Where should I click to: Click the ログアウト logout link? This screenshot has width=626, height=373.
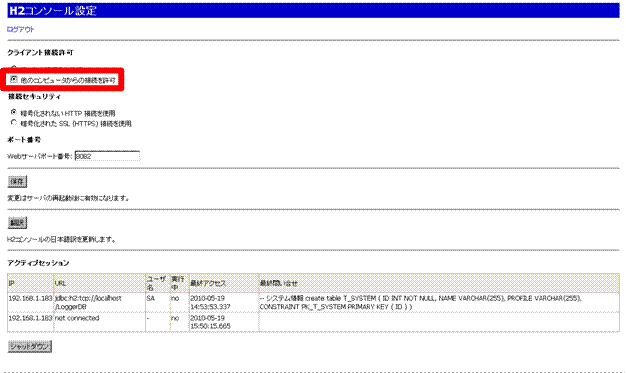(x=21, y=29)
